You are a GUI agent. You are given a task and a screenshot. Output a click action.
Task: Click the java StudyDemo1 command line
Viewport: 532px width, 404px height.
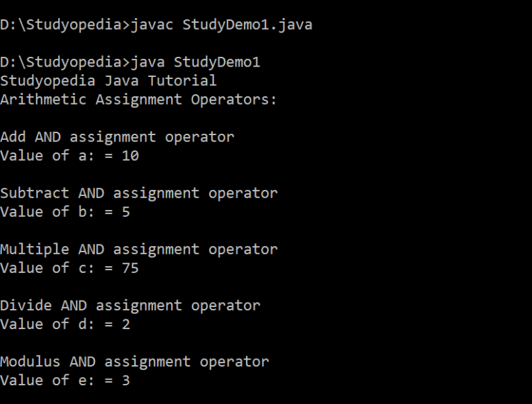[x=130, y=62]
